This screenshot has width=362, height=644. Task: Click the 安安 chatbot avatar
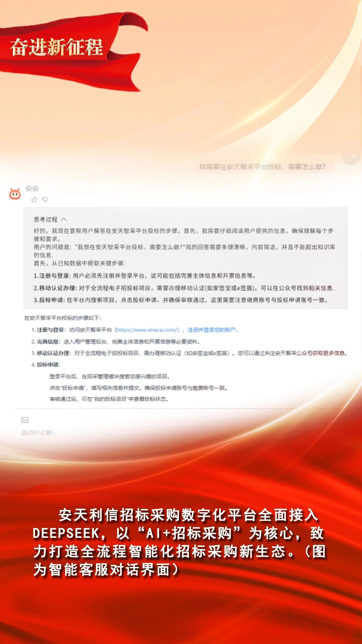15,194
